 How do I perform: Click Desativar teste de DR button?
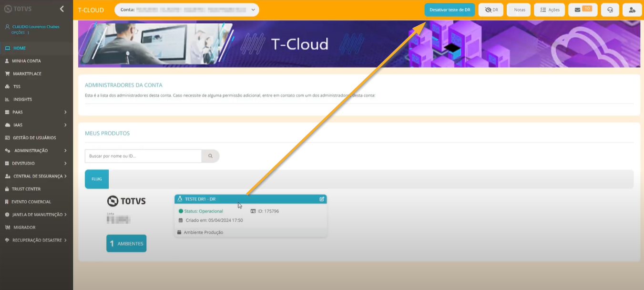pos(450,10)
